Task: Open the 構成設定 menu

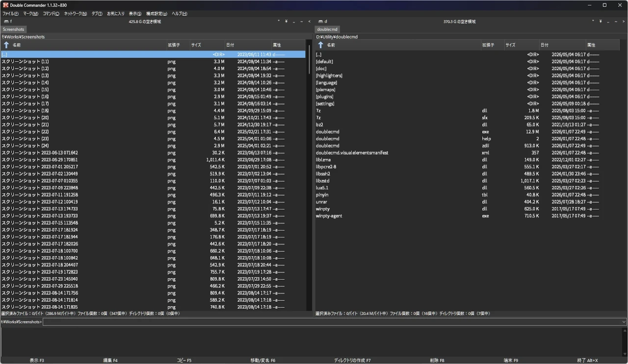Action: pos(157,14)
